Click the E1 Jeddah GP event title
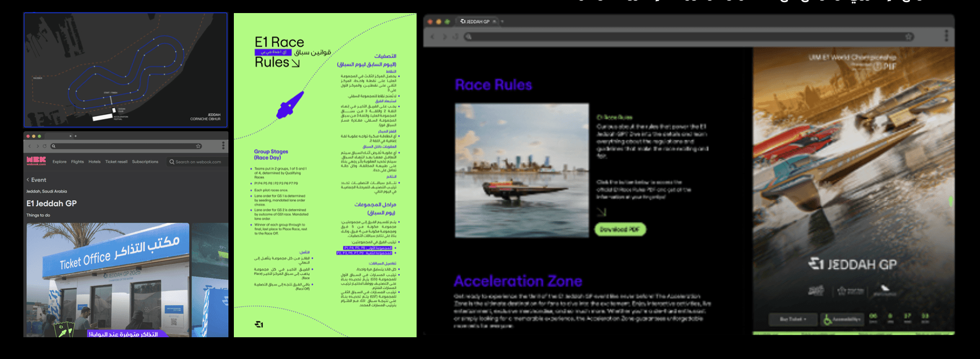 point(52,203)
